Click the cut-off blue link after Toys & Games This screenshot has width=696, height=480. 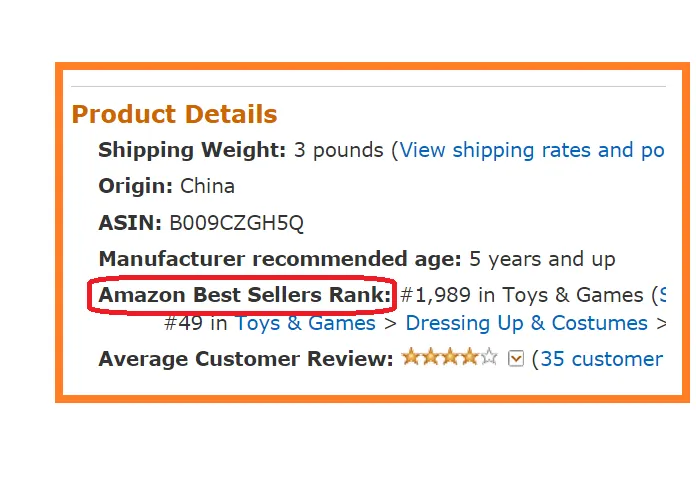[664, 295]
